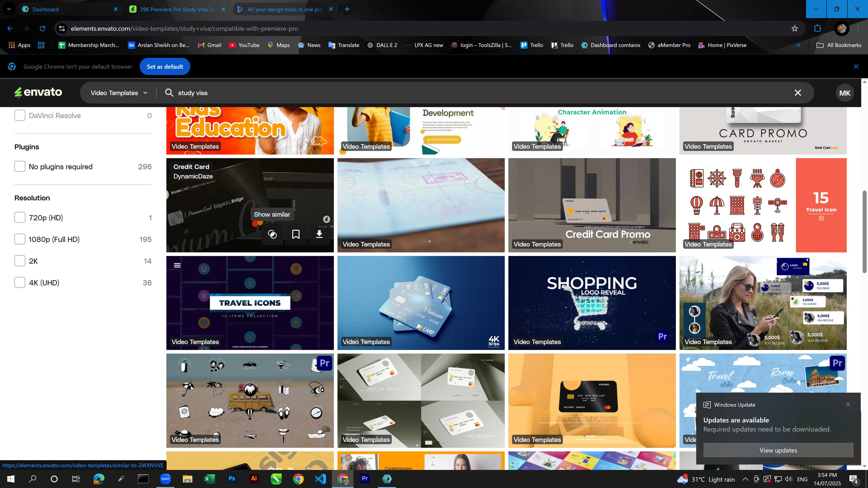
Task: Click the search magnifier icon
Action: (169, 93)
